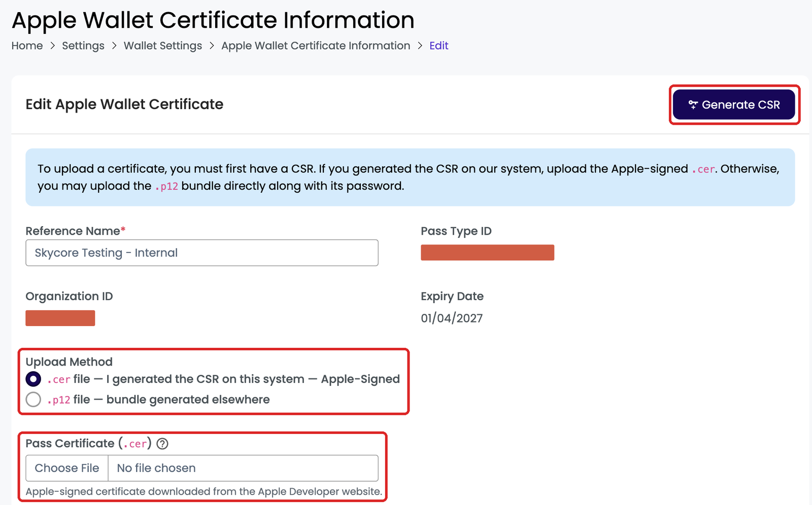Click the expiry date value 01/04/2027

click(452, 318)
